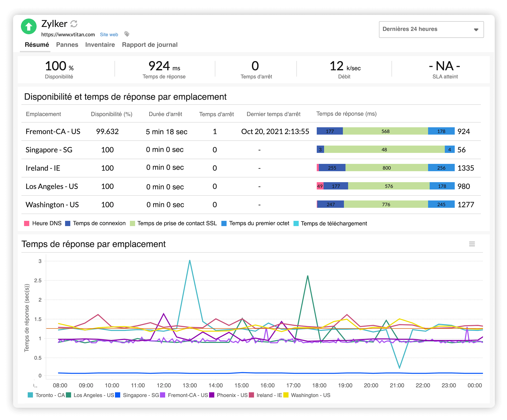Click the 49 DNS segment in Los Angeles bar
This screenshot has height=420, width=507.
[320, 186]
